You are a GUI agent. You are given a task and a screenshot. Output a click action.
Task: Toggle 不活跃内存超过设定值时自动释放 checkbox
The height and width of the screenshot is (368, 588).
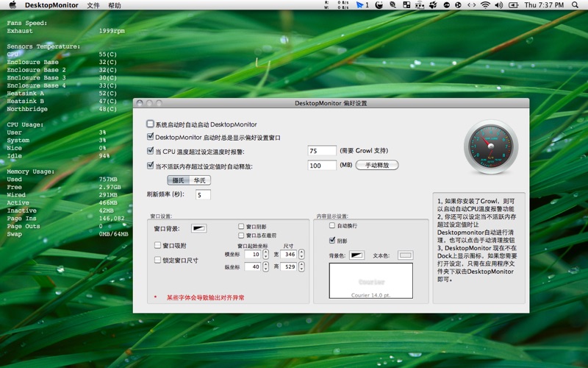(151, 165)
